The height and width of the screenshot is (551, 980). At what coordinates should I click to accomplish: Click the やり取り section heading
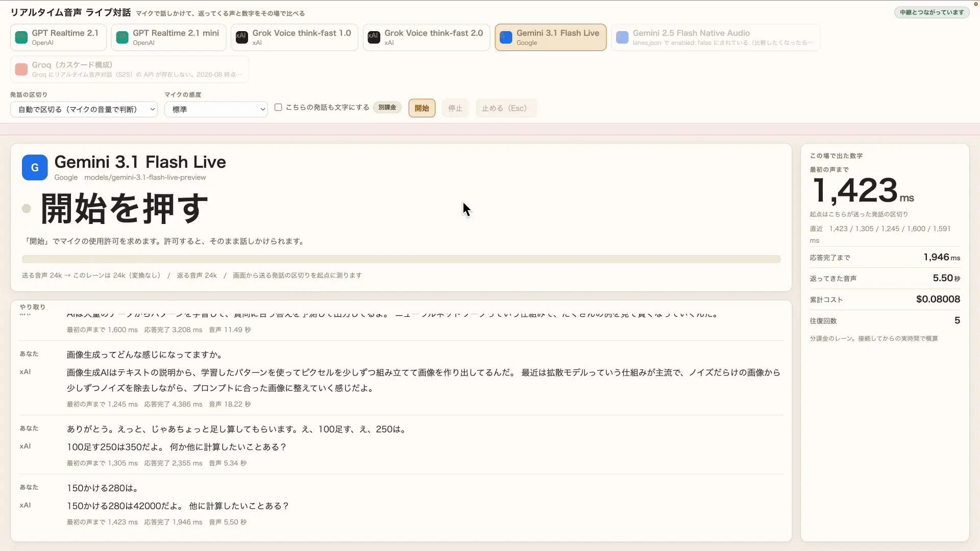tap(33, 307)
